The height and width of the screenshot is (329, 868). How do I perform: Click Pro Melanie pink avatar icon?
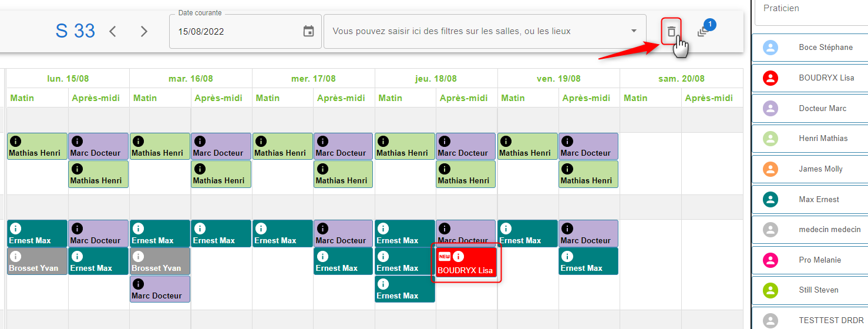(771, 260)
